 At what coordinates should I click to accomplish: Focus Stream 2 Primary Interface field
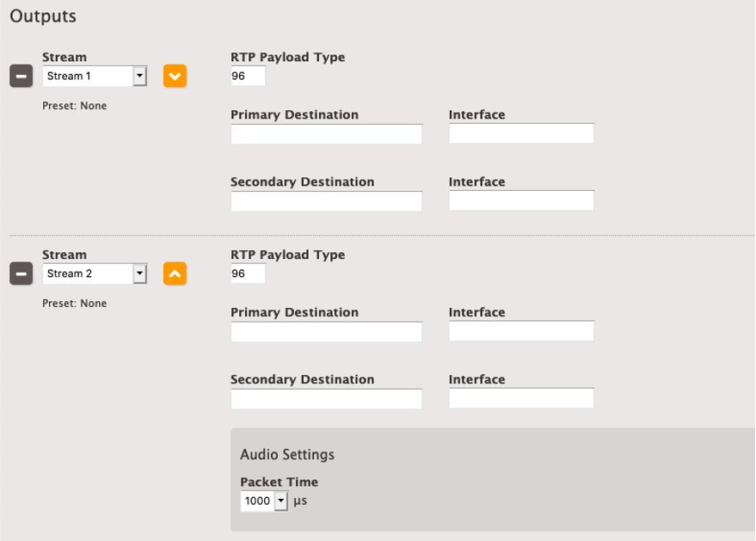(x=521, y=332)
